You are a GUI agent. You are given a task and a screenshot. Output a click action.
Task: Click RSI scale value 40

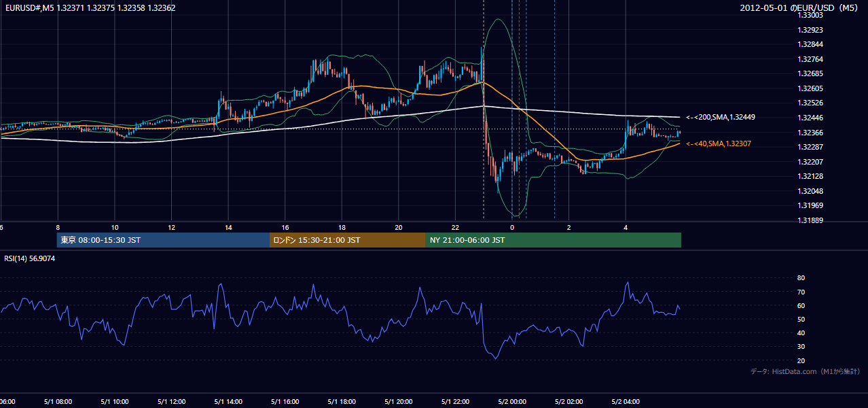coord(801,333)
